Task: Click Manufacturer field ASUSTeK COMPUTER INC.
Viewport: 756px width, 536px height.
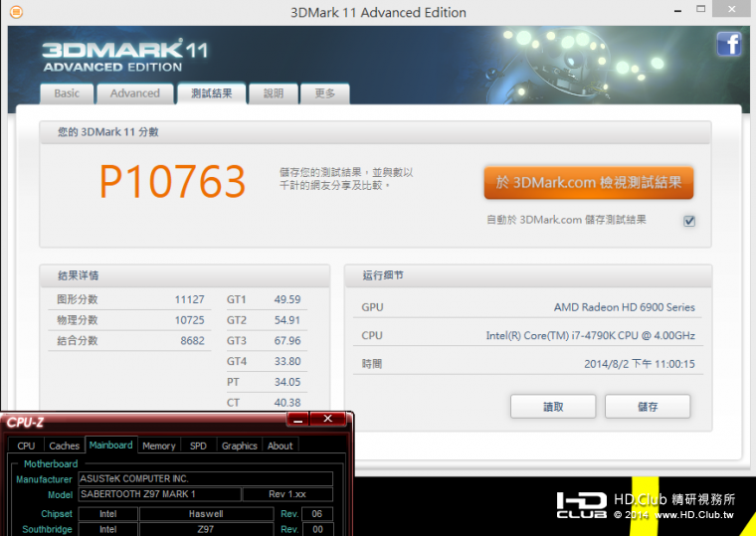Action: tap(206, 478)
